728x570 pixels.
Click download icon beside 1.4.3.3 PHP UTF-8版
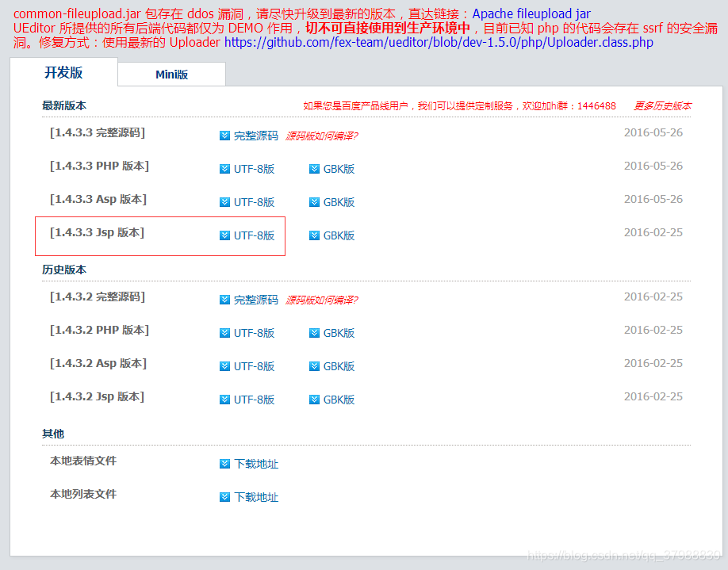click(x=224, y=169)
